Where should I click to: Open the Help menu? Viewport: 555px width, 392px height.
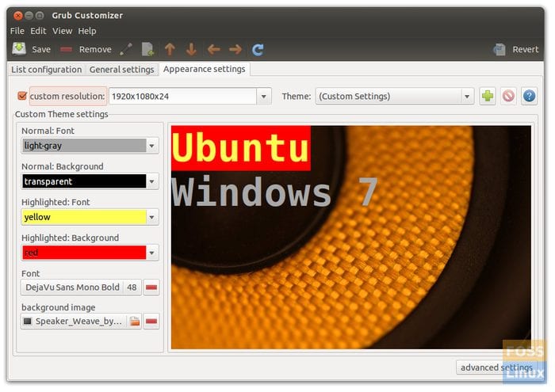87,31
